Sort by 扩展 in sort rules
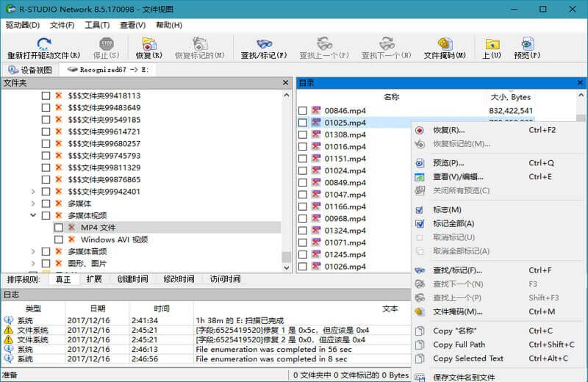Viewport: 588px width, 382px height. (94, 279)
